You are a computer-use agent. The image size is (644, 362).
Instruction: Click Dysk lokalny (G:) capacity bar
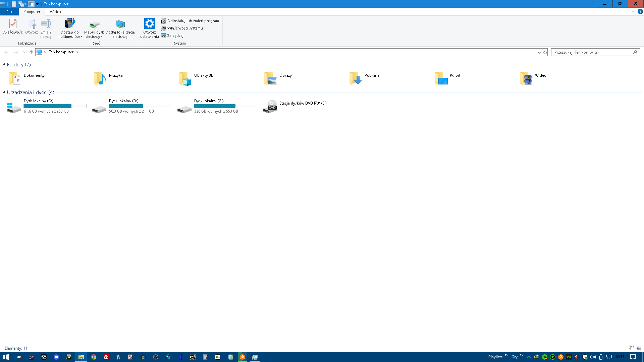click(x=225, y=106)
